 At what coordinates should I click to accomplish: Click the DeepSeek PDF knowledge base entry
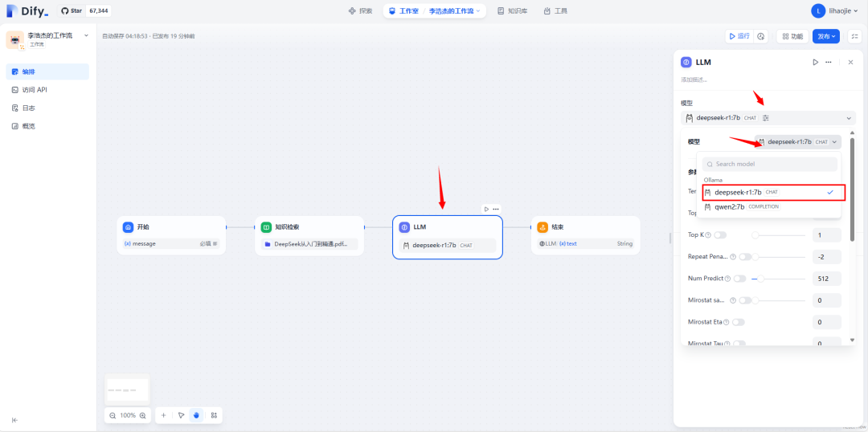coord(309,244)
